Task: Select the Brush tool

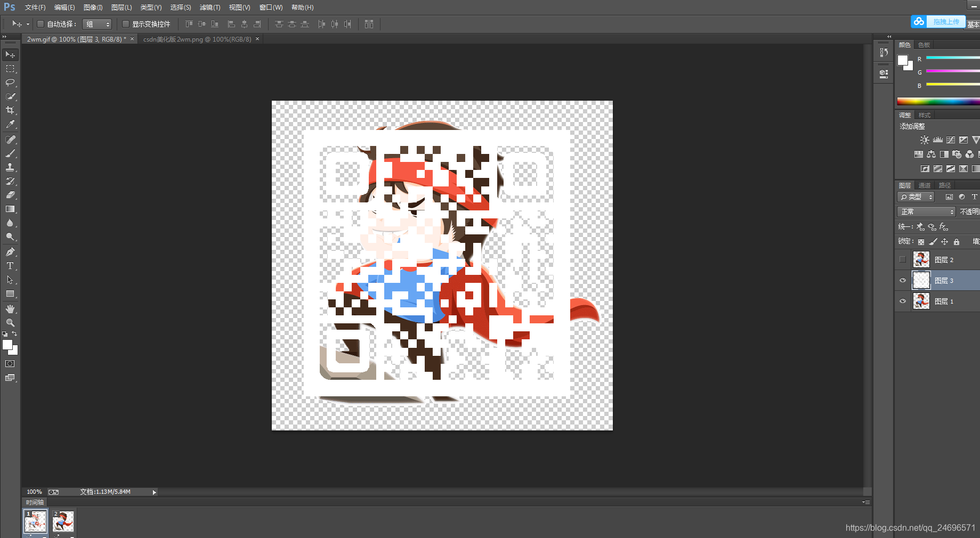Action: point(10,153)
